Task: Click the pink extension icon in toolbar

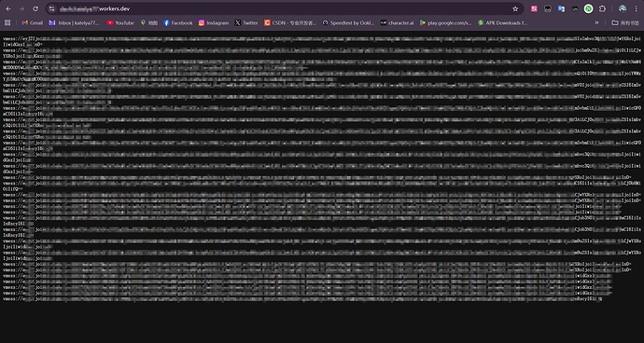Action: 534,8
